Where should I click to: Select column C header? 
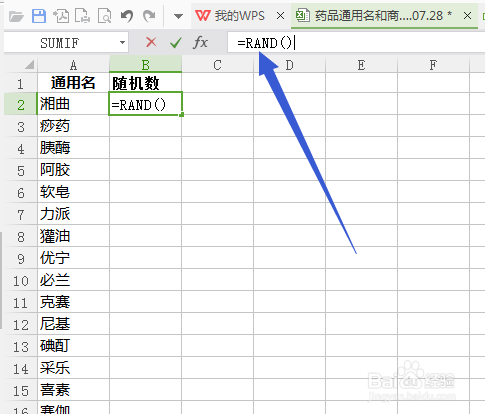click(217, 65)
